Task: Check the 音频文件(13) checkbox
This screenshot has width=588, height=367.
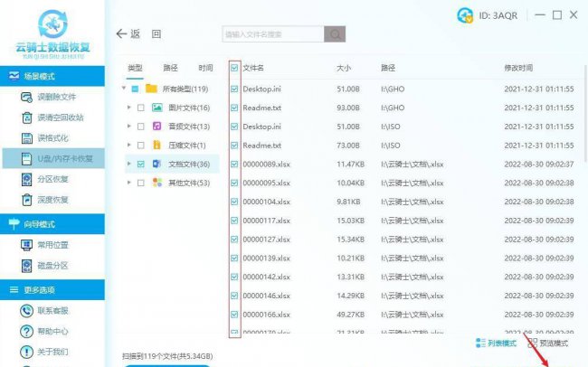Action: pyautogui.click(x=141, y=127)
